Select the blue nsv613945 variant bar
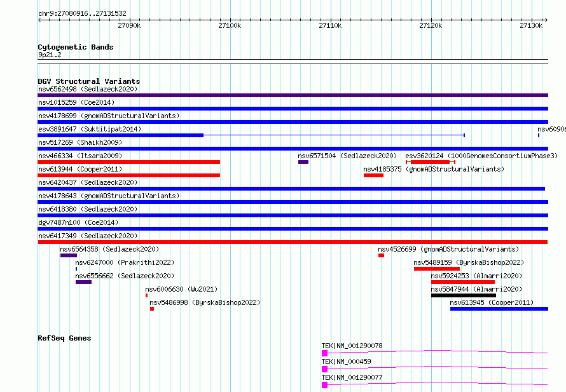 (499, 309)
